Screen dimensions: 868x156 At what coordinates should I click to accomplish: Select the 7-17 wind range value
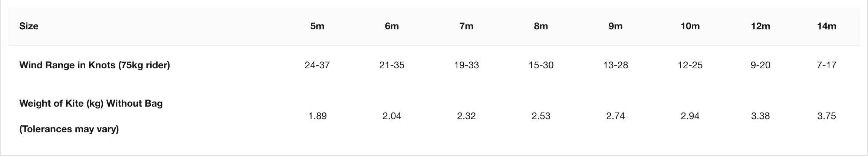(x=826, y=65)
